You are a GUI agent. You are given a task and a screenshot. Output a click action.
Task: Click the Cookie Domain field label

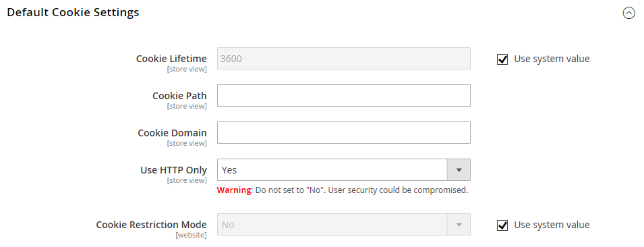pos(172,133)
